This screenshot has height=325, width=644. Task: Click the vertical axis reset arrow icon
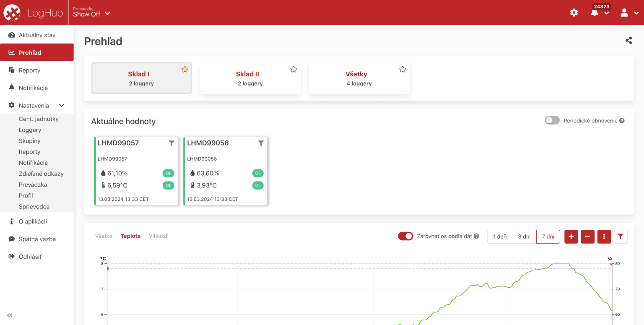pos(604,237)
